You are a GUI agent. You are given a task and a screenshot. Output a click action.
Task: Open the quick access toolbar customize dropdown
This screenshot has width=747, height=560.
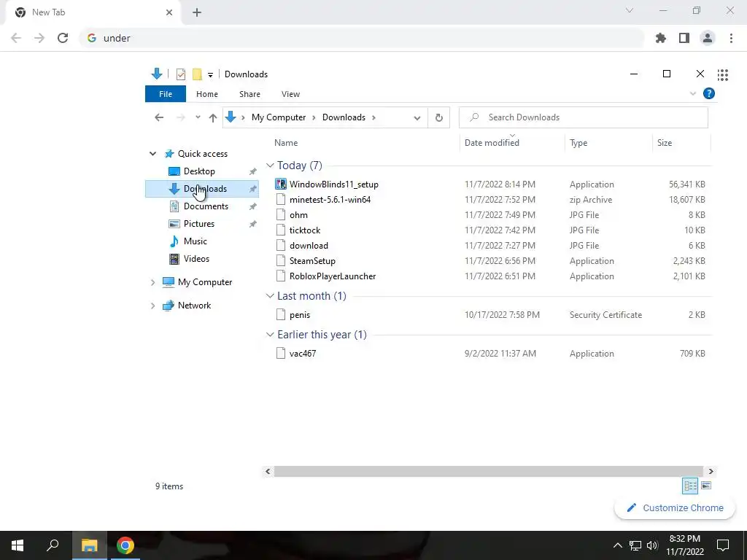[210, 75]
